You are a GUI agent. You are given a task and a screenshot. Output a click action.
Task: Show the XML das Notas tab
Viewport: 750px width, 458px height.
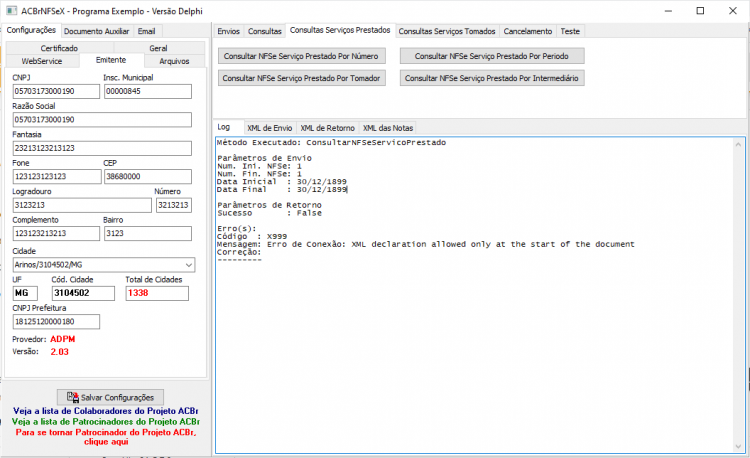click(388, 128)
